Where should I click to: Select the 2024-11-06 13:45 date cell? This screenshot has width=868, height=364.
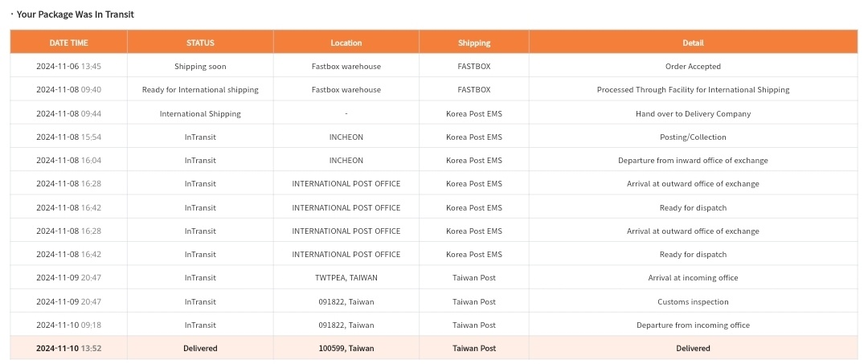[x=68, y=67]
